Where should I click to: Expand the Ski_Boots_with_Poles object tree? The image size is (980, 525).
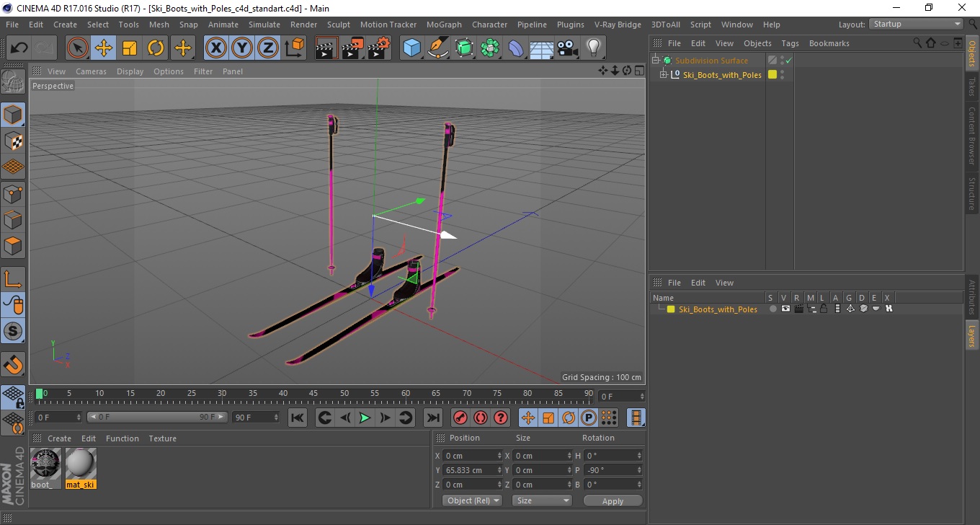point(664,74)
